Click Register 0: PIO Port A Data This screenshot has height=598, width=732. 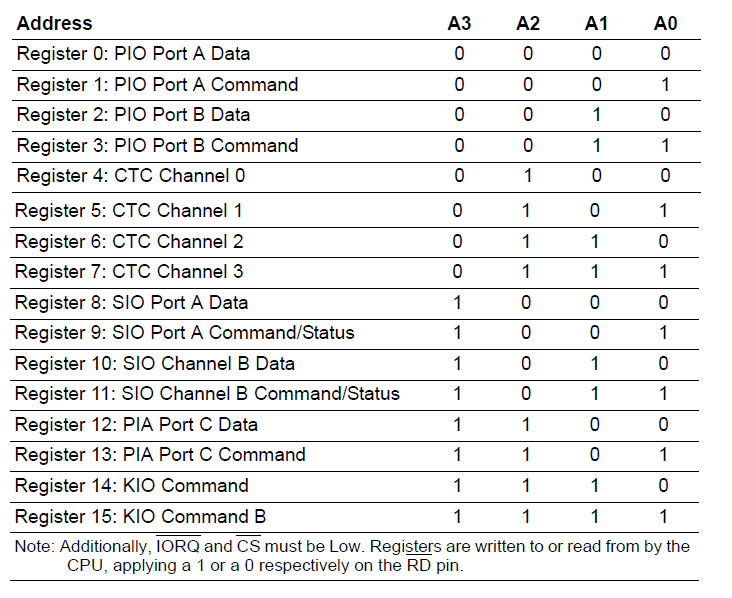134,54
